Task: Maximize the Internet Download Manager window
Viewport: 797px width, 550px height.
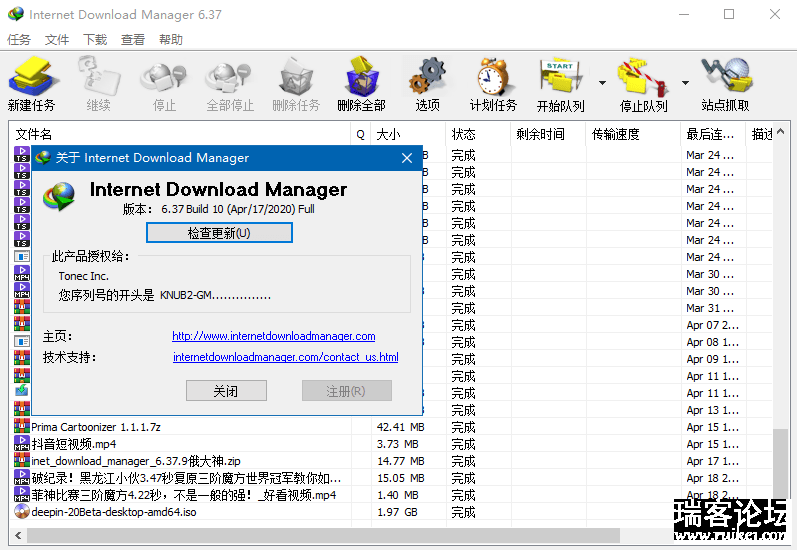Action: click(729, 14)
